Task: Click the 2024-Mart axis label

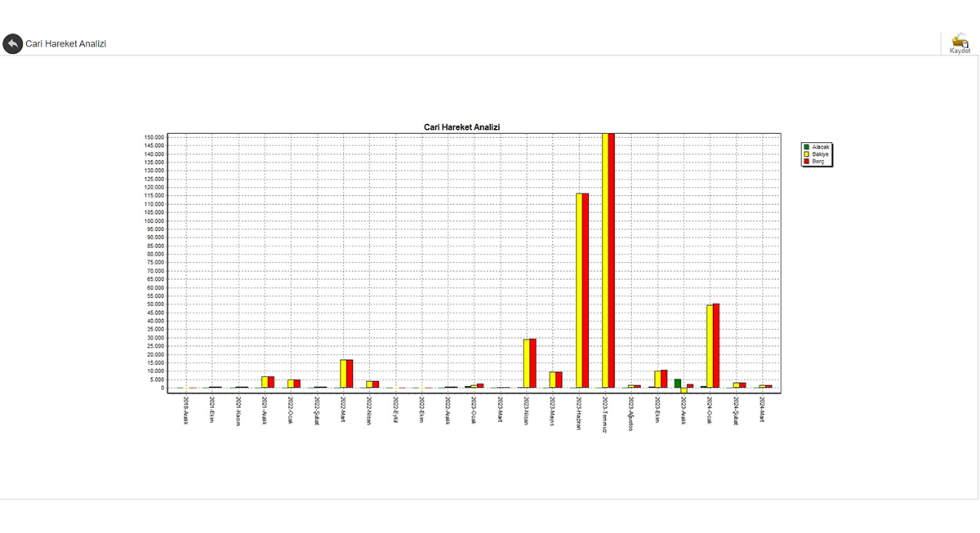Action: (x=762, y=411)
